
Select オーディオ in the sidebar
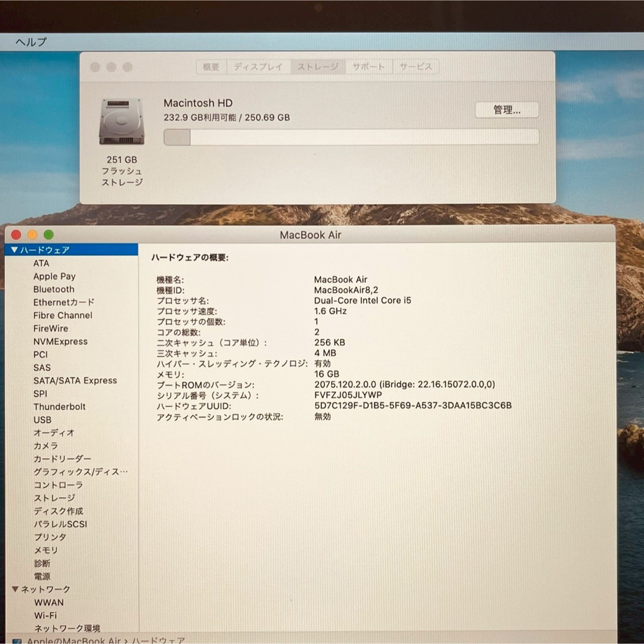[x=54, y=432]
